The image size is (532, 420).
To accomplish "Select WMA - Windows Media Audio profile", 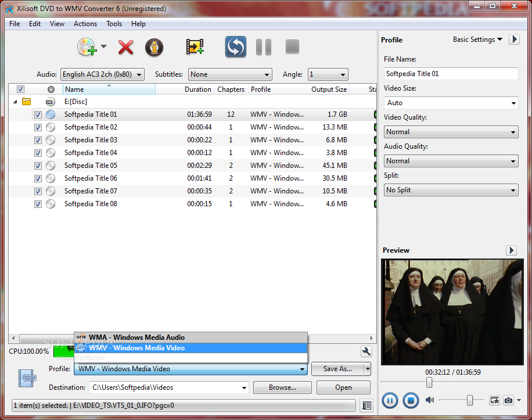I will click(x=190, y=338).
